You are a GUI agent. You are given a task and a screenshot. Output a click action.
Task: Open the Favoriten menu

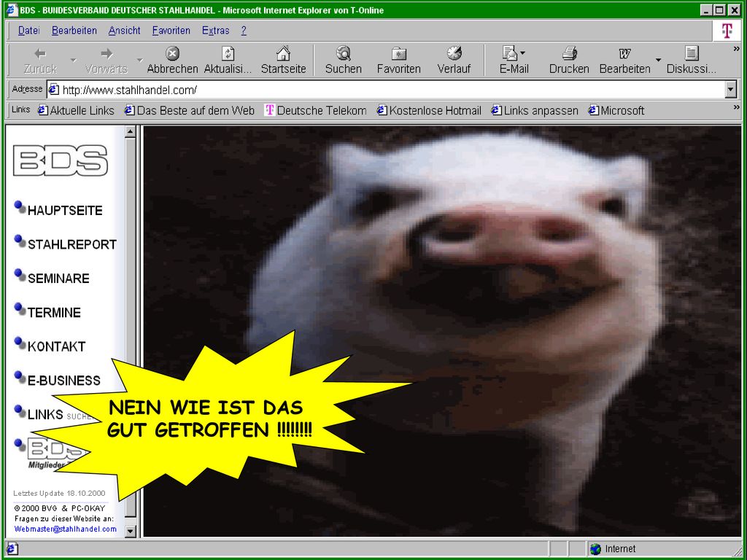pyautogui.click(x=171, y=31)
